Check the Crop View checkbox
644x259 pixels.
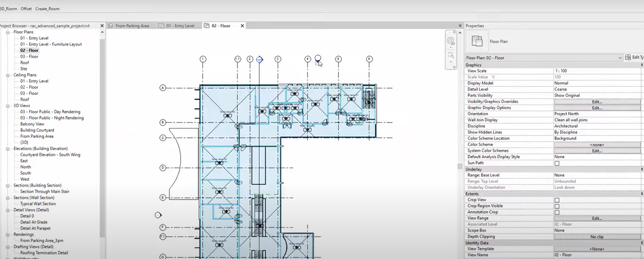click(557, 200)
